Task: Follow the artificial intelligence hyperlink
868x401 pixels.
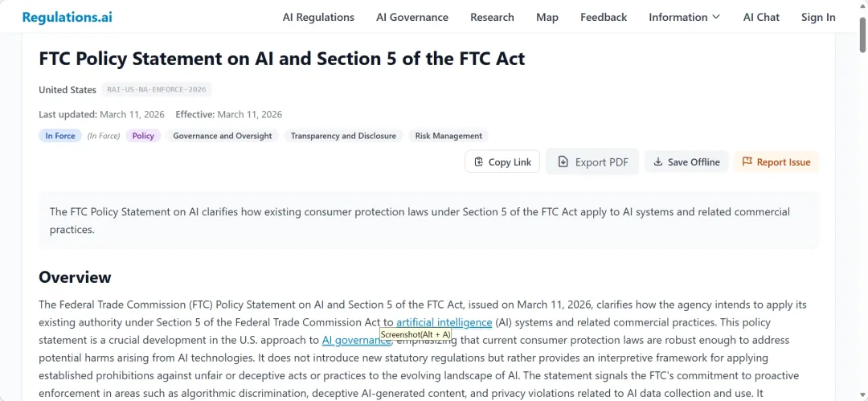Action: tap(444, 322)
